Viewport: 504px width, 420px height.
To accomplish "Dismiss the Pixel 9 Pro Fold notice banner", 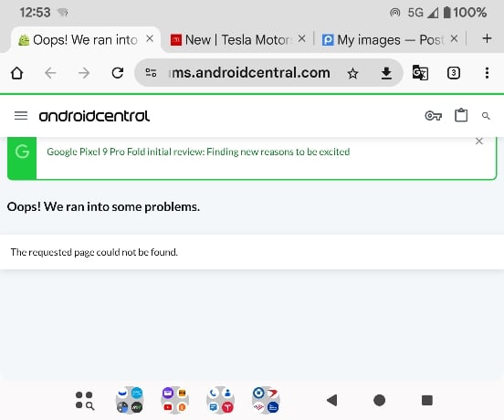I will pyautogui.click(x=479, y=142).
